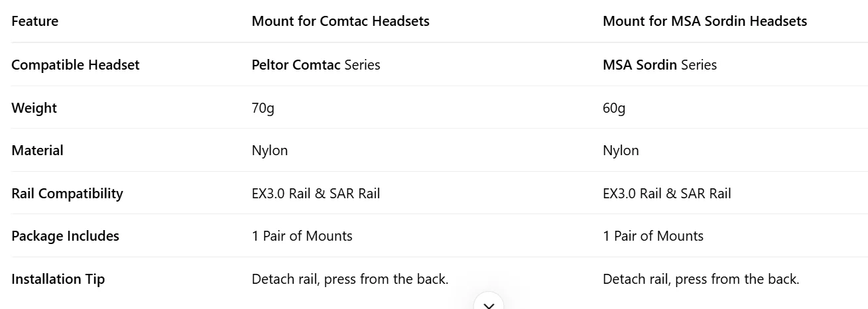The image size is (868, 309).
Task: Select the Mount for Comtac Headsets header
Action: coord(340,21)
